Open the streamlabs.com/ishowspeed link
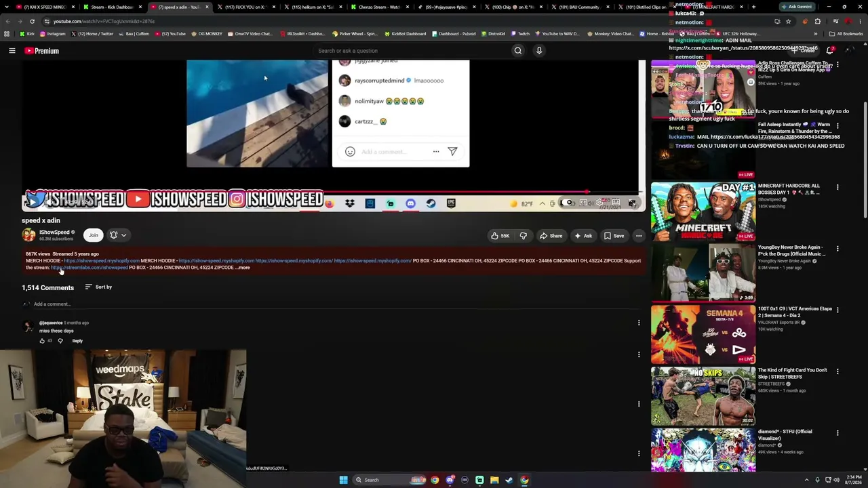 point(90,268)
